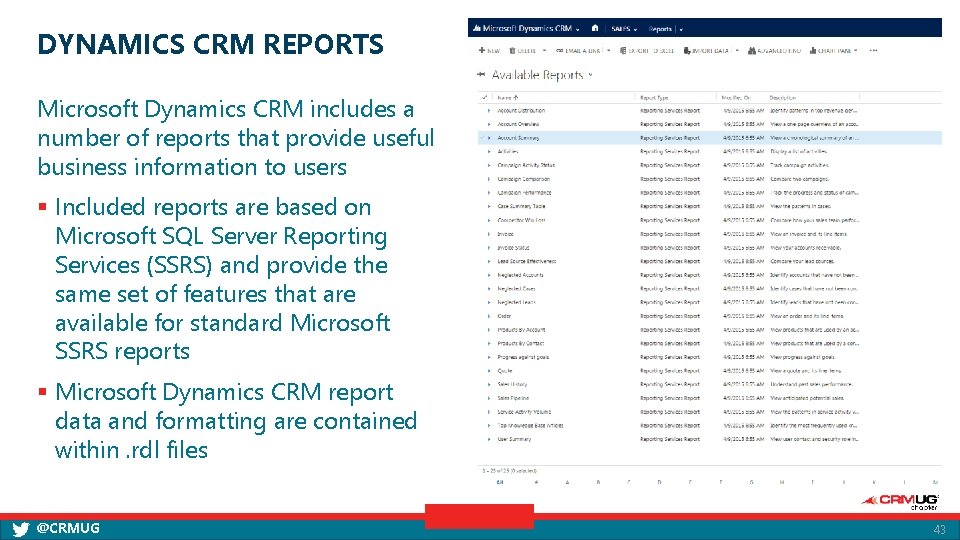Expand the Quote row arrow
960x540 pixels.
point(489,370)
